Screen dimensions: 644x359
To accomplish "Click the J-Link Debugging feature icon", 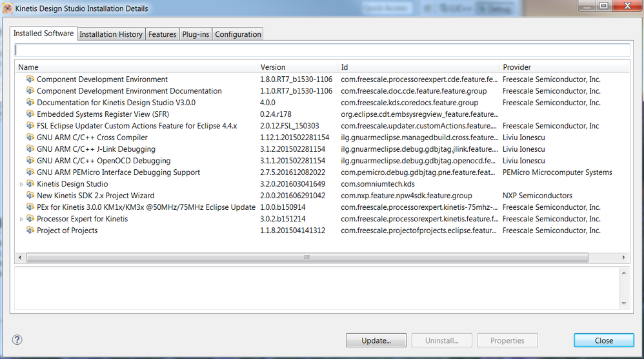I will 30,149.
